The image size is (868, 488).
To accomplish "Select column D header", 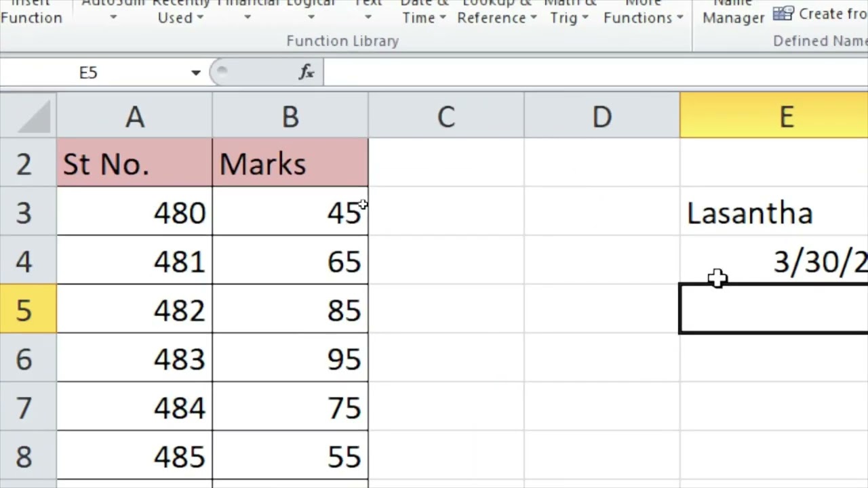I will pos(601,116).
